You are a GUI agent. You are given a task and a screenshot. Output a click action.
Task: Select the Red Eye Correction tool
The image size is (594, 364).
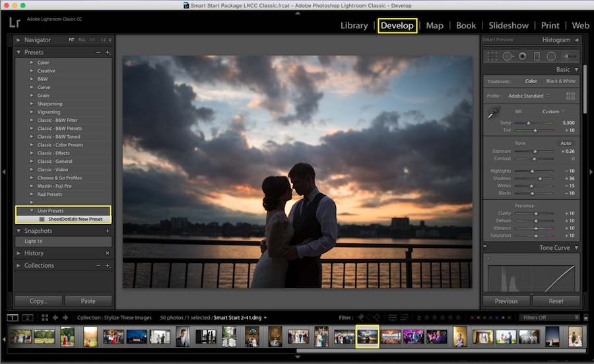[x=523, y=56]
